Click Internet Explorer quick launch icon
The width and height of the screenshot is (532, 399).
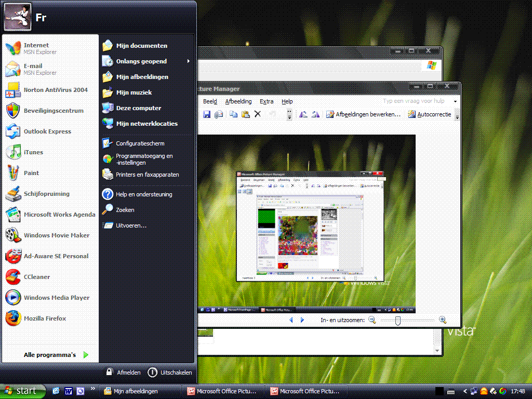tap(56, 391)
